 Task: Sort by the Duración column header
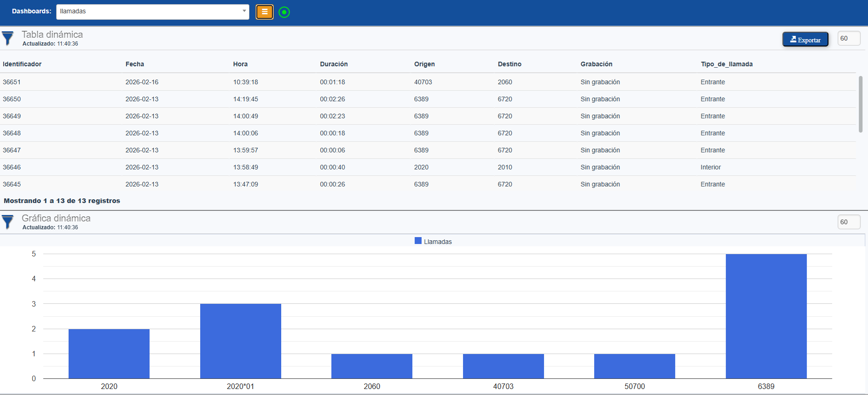(x=334, y=64)
